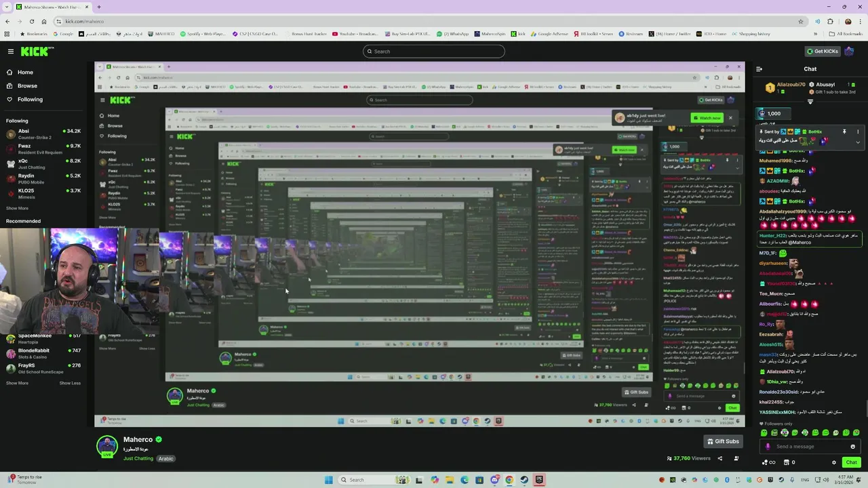Viewport: 868px width, 488px height.
Task: Open FrayRS recommended channel
Action: tap(43, 368)
